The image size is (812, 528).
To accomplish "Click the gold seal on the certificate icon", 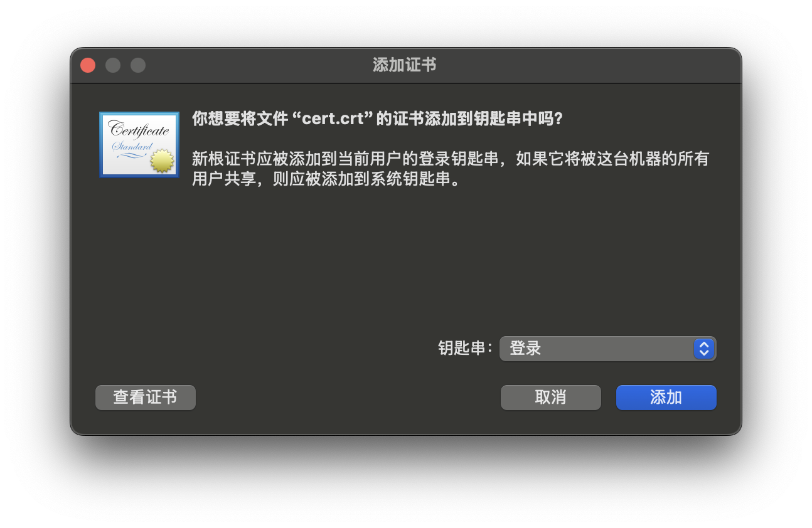I will point(163,161).
